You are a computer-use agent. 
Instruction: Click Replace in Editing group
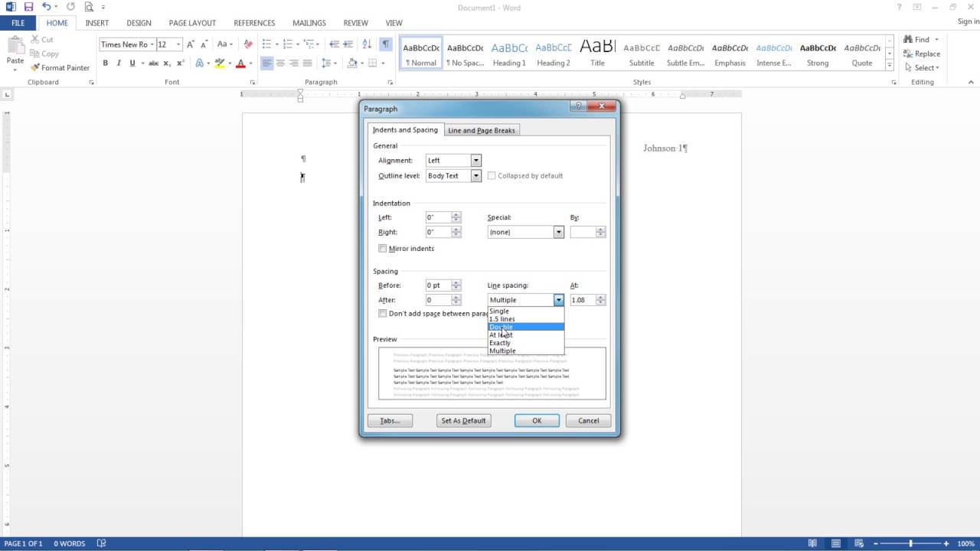921,54
